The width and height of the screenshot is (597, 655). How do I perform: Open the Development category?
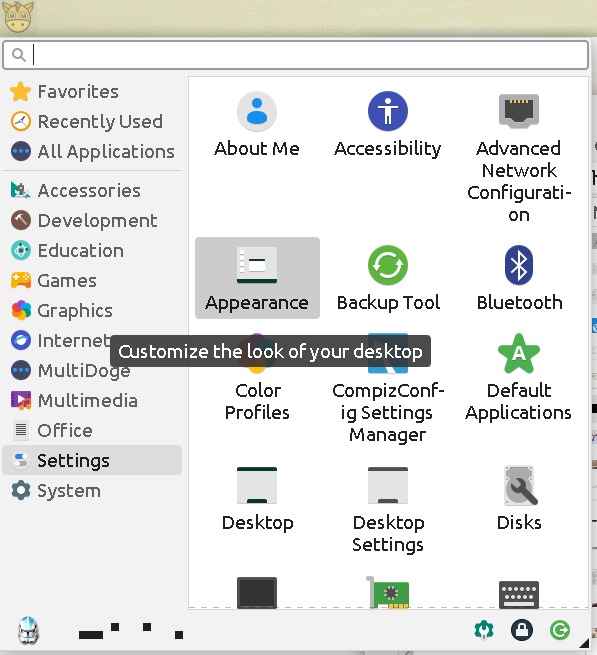[x=92, y=221]
